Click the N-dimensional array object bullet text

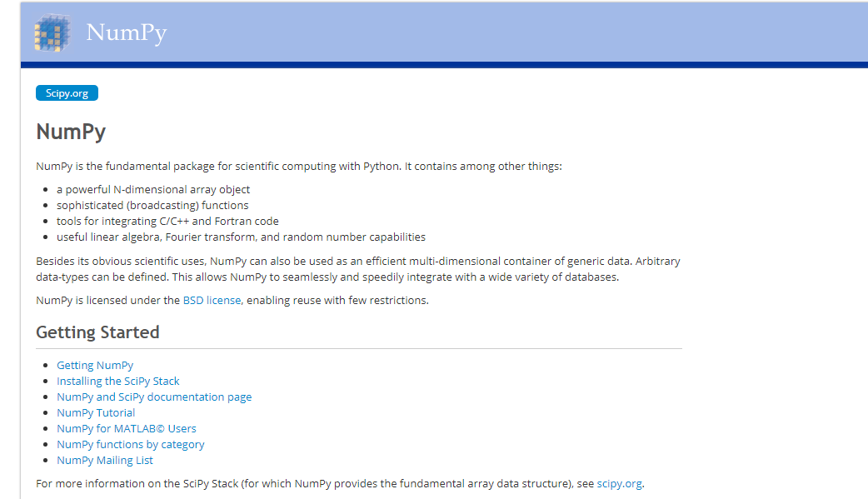coord(153,189)
